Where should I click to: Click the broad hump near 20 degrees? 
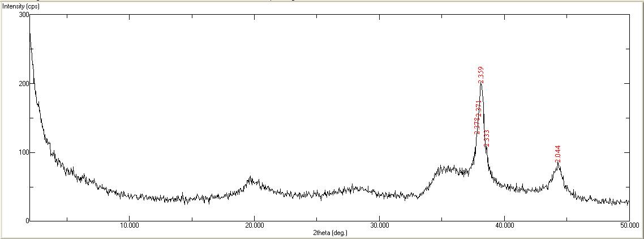tap(251, 180)
